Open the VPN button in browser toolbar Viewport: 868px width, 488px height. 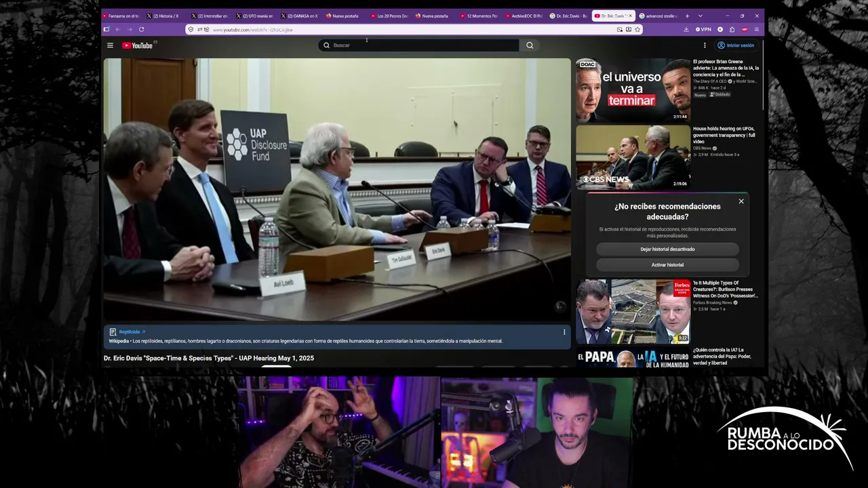703,29
